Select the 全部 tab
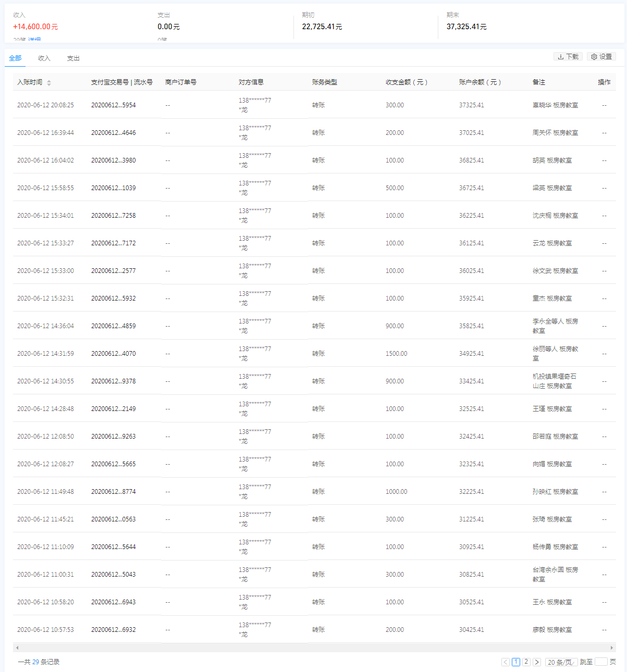627x672 pixels. pos(15,58)
